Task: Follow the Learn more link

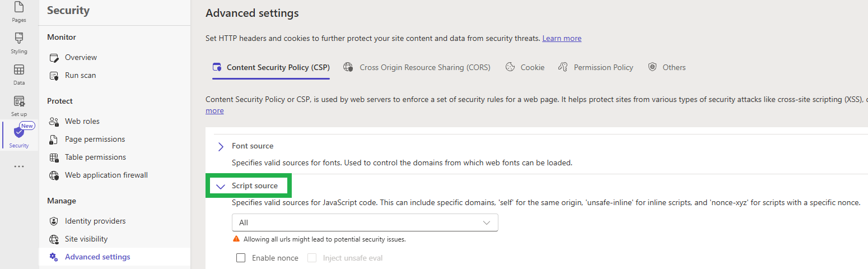Action: pyautogui.click(x=562, y=39)
